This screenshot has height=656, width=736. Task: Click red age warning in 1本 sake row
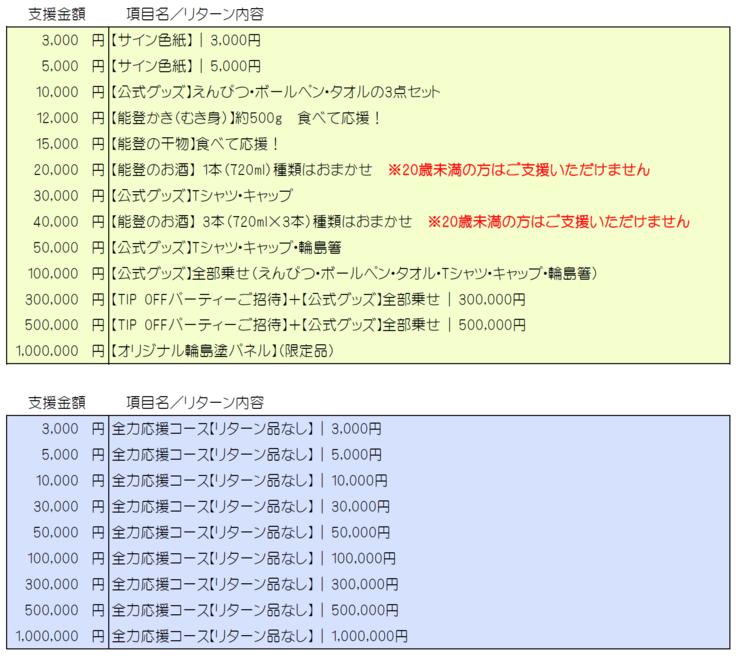click(x=519, y=170)
